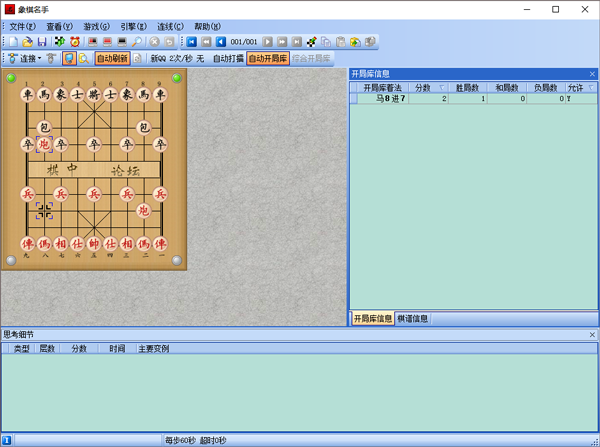
Task: Click the 时间 column header in 思考细节
Action: pyautogui.click(x=117, y=349)
